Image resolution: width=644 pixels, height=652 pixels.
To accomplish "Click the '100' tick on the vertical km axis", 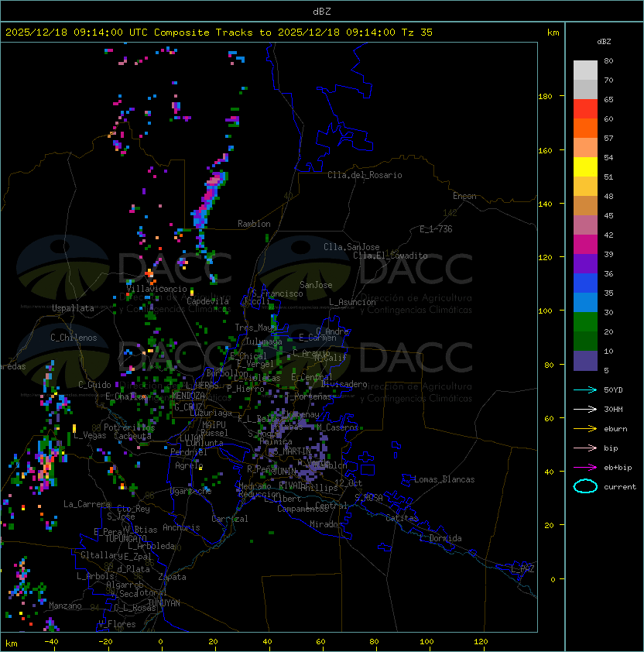I will [545, 311].
